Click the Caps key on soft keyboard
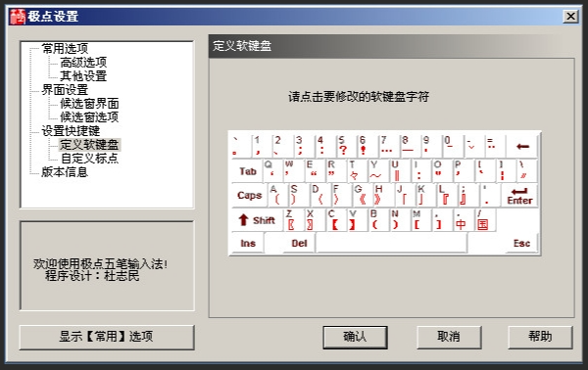 point(249,196)
